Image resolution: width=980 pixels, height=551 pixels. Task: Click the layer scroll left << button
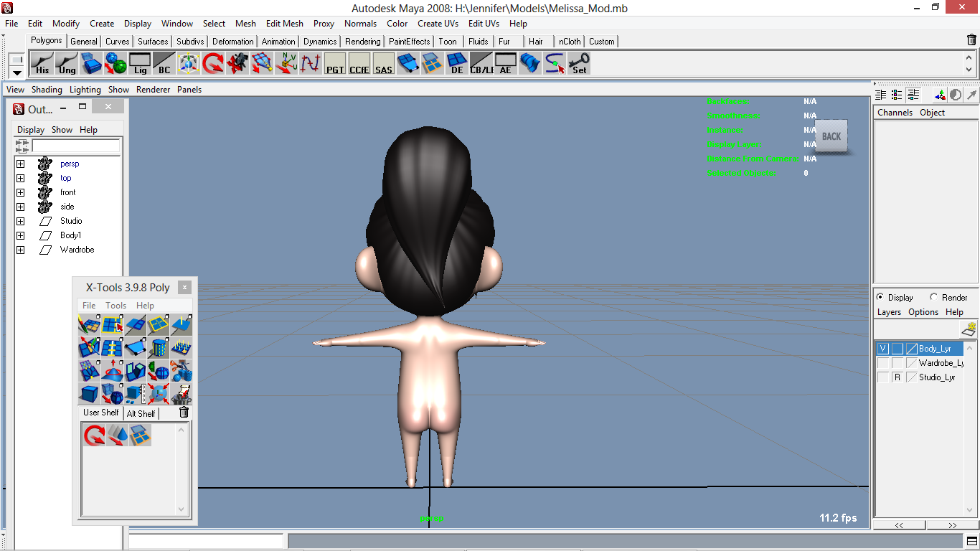[899, 525]
